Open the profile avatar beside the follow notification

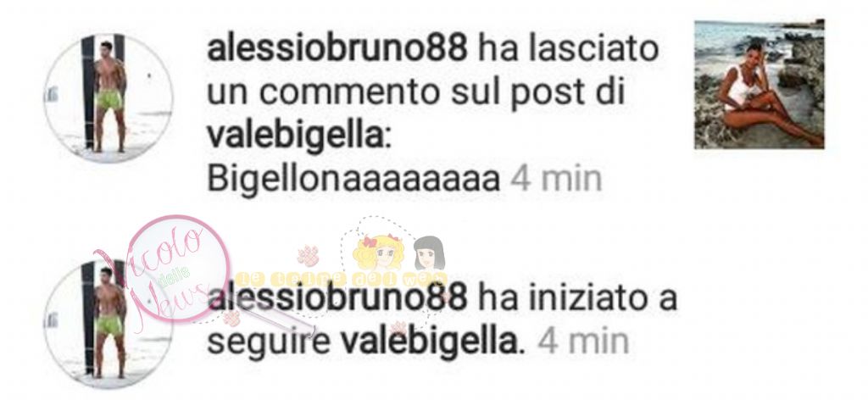click(108, 325)
